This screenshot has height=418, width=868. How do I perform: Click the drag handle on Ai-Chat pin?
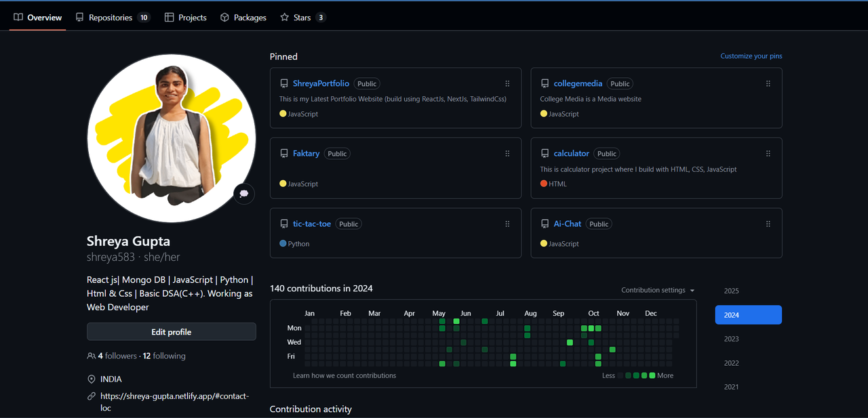coord(768,224)
